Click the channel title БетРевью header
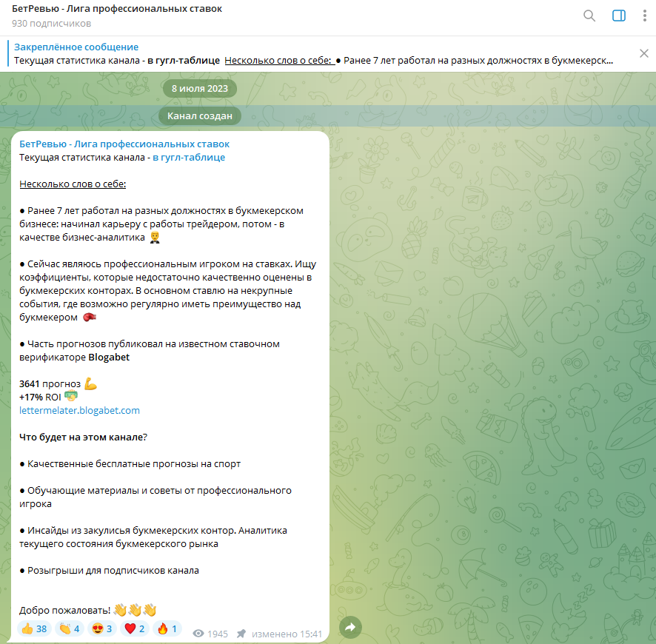Screen dimensions: 656x644 [117, 9]
